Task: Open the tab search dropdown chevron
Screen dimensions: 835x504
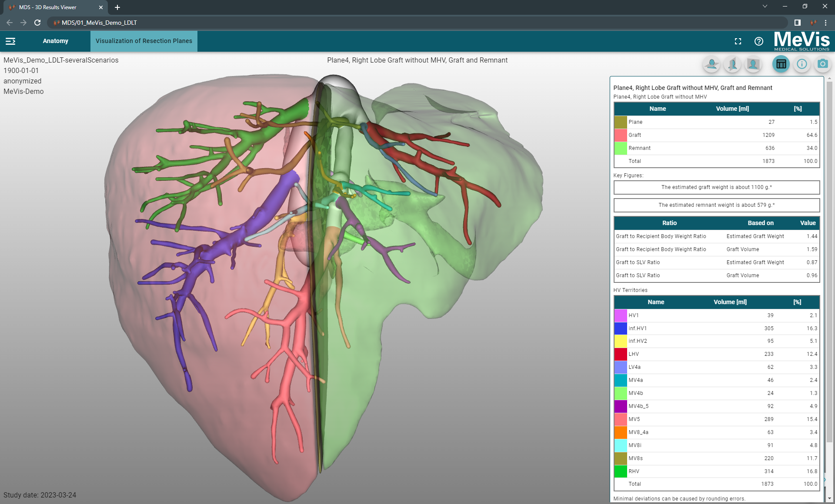Action: pos(765,6)
